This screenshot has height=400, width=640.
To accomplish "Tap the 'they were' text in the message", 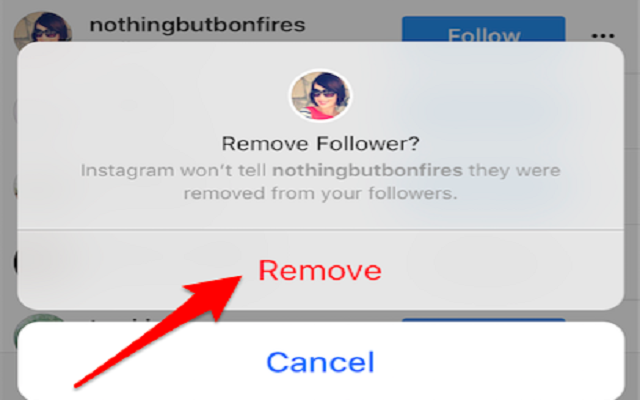I will (x=514, y=170).
